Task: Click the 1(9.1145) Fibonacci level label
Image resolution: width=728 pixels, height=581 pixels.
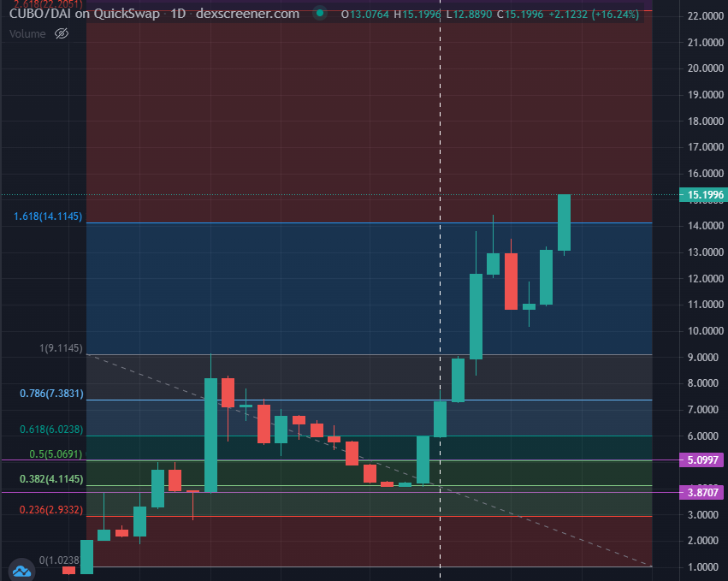Action: [61, 348]
